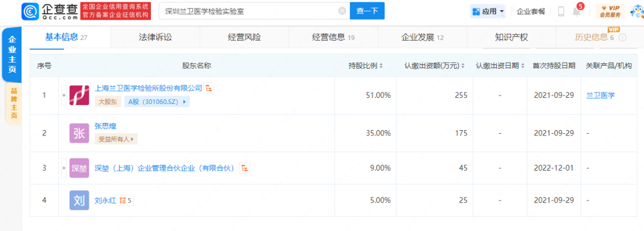Open the mobile phone icon in header
644x231 pixels.
pos(561,11)
